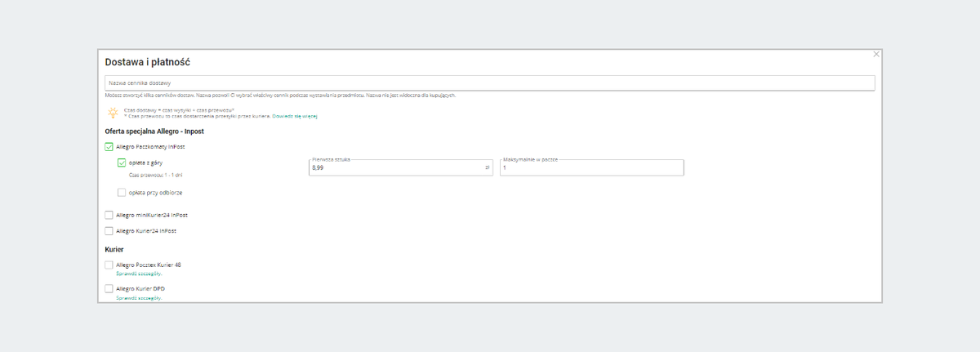Select Allegro Kurier24 InPost checkbox
This screenshot has width=980, height=352.
(x=109, y=231)
